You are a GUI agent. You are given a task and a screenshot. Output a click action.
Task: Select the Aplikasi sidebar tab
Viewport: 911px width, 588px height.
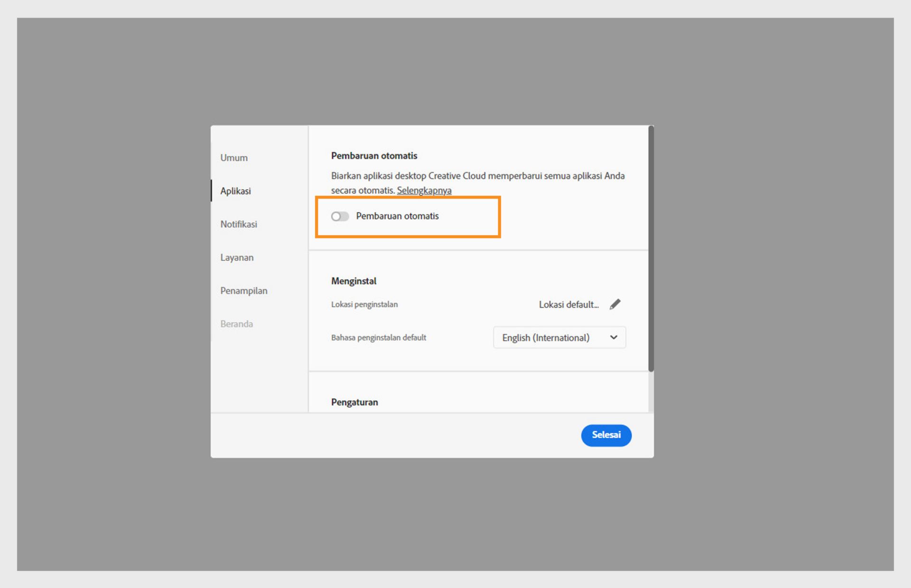coord(235,191)
